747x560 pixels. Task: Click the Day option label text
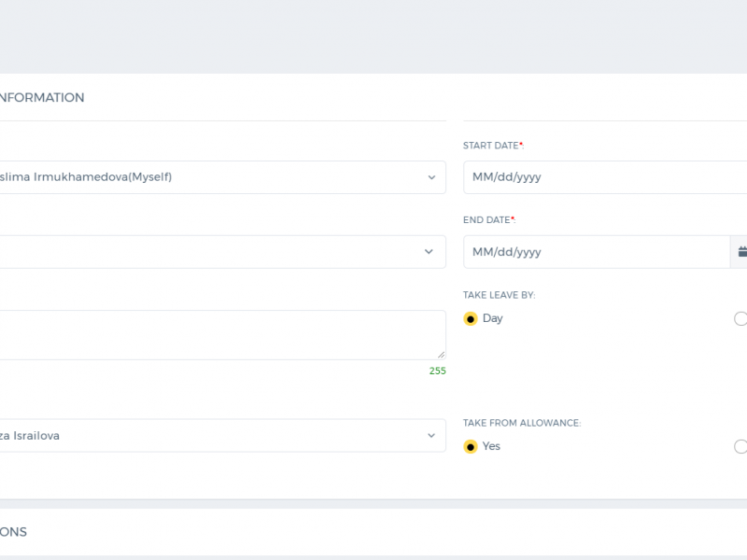click(x=493, y=318)
